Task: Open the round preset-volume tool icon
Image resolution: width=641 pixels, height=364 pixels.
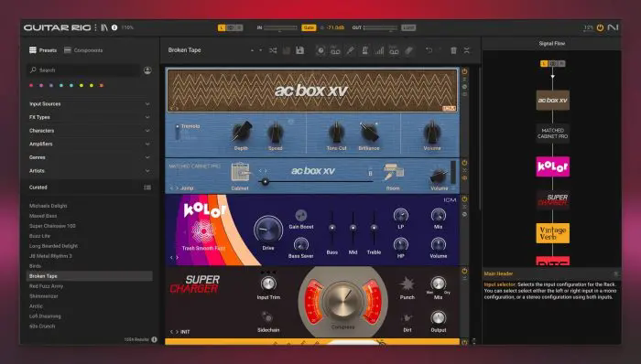Action: [320, 50]
